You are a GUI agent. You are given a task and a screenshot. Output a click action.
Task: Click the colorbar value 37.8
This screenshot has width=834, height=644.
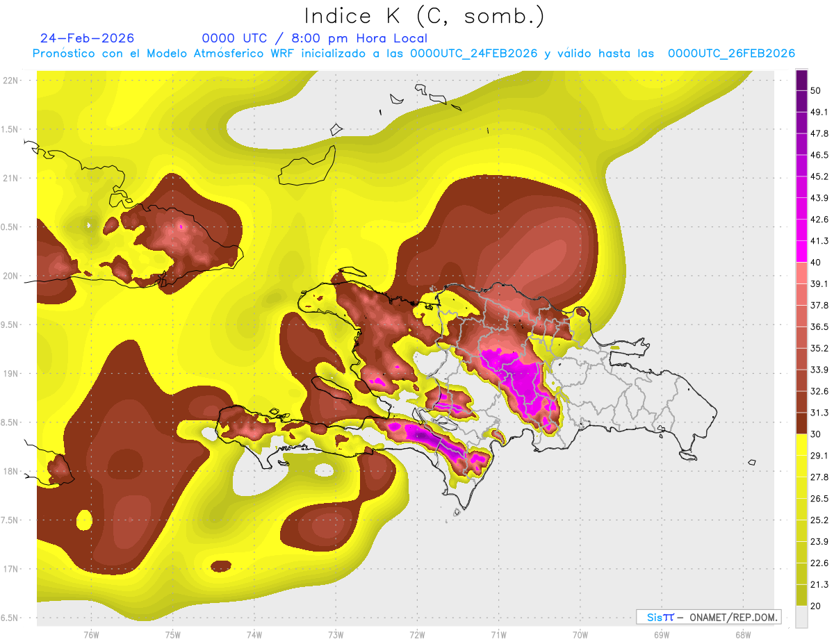click(819, 305)
